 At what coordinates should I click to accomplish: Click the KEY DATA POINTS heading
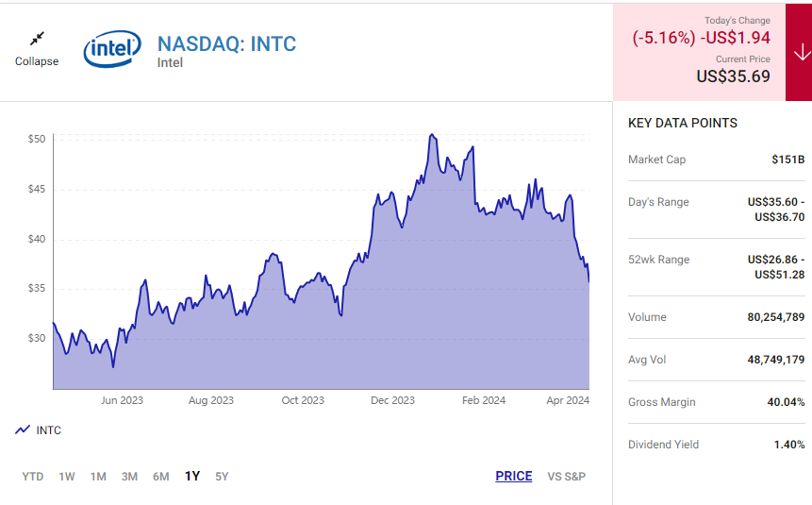click(683, 123)
